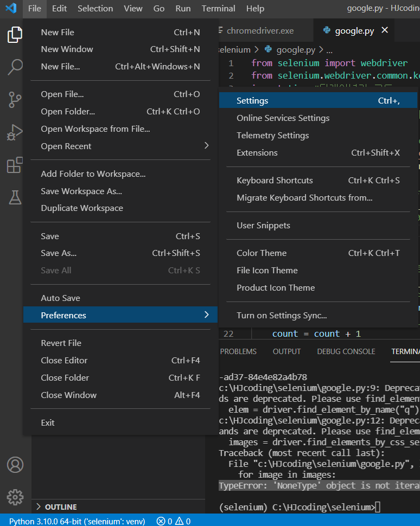Open the Manage gear icon

tap(15, 497)
